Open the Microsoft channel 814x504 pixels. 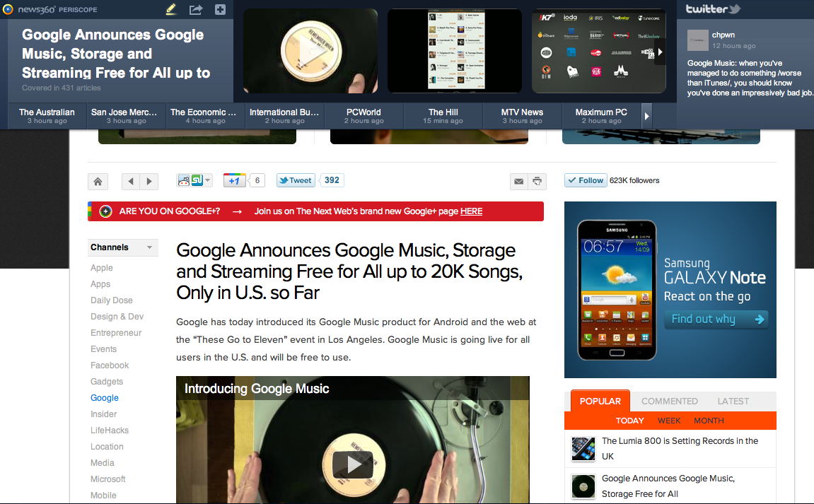point(108,479)
